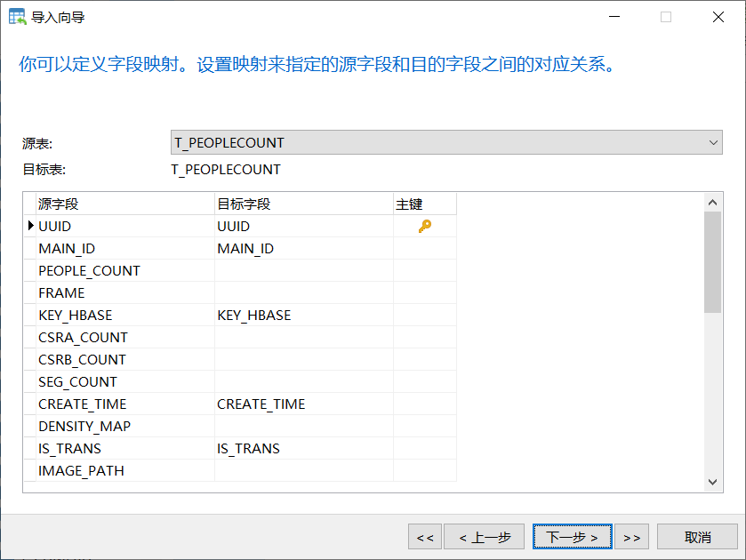Click the << button to jump backward
Screen dimensions: 746x560
(x=425, y=536)
